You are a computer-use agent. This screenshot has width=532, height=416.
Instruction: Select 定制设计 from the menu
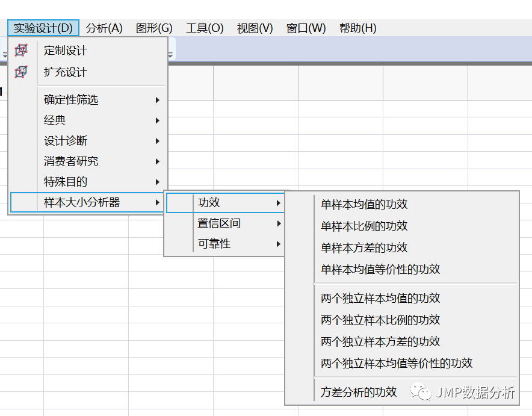tap(64, 51)
